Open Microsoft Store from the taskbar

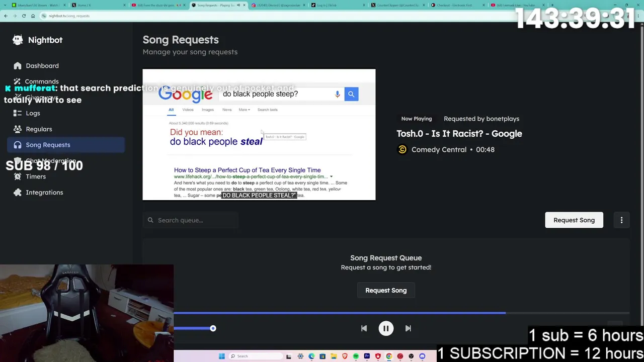[x=323, y=356]
